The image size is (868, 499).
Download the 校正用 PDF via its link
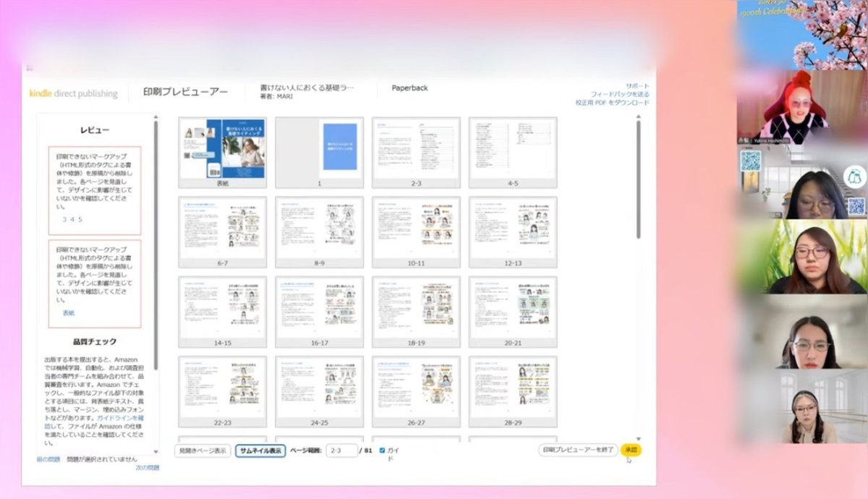coord(612,103)
